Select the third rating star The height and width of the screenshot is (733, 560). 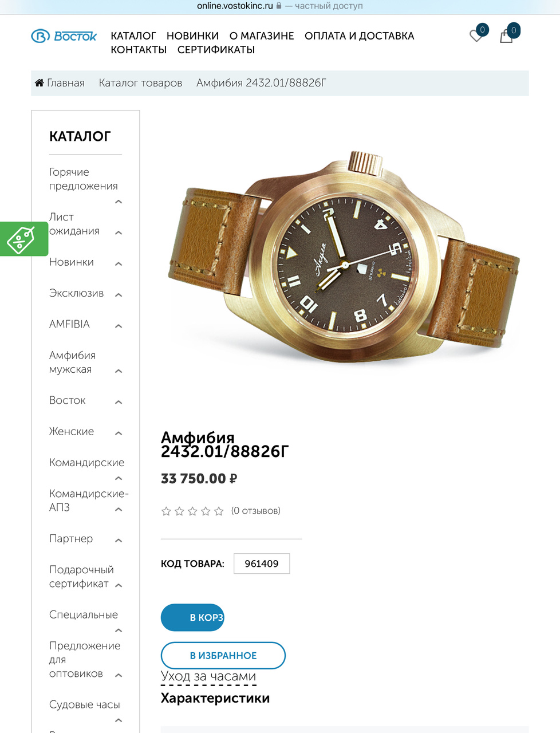[192, 511]
